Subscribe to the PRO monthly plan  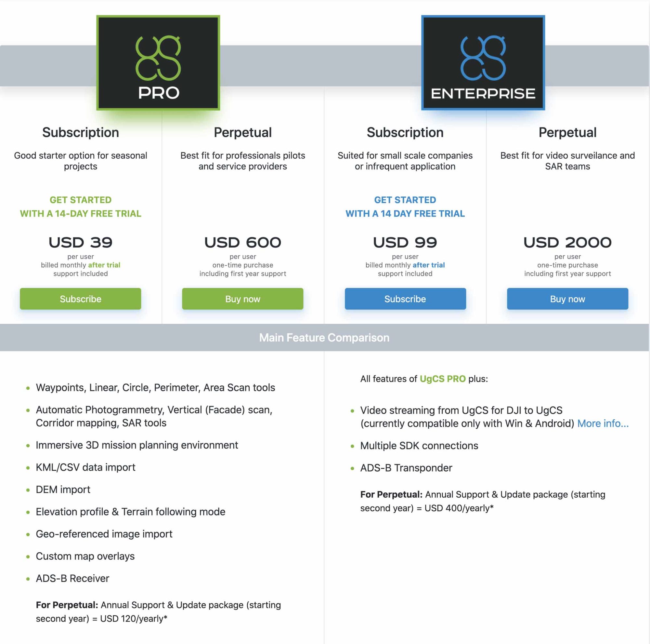coord(80,299)
